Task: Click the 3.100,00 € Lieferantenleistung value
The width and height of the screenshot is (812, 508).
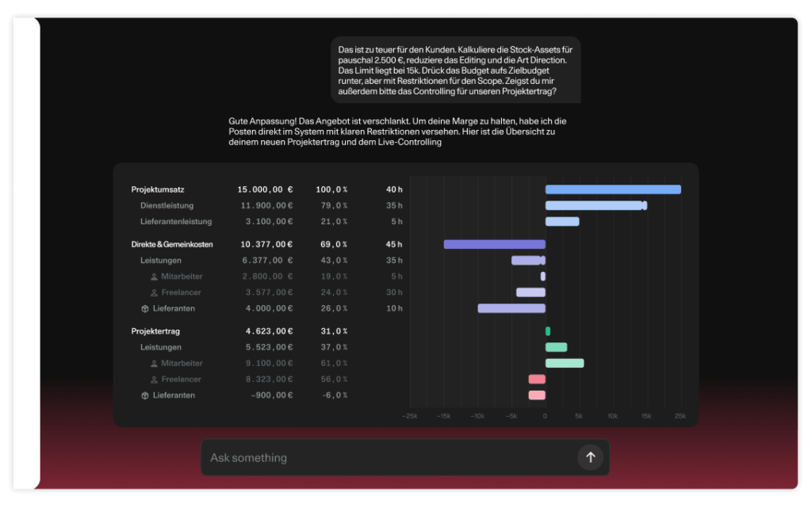Action: click(x=270, y=221)
